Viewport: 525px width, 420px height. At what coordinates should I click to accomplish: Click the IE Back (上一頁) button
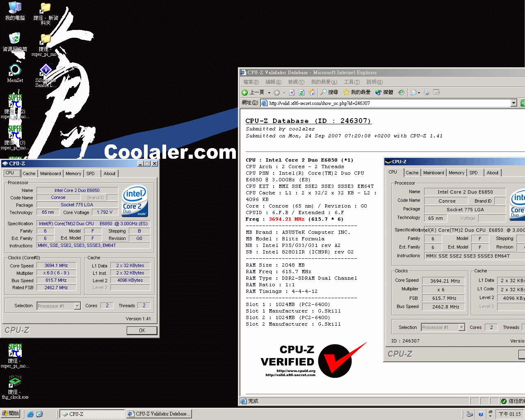[253, 92]
